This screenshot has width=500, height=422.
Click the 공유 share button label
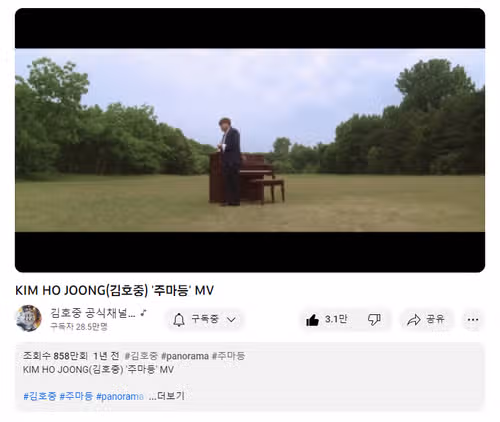[435, 319]
